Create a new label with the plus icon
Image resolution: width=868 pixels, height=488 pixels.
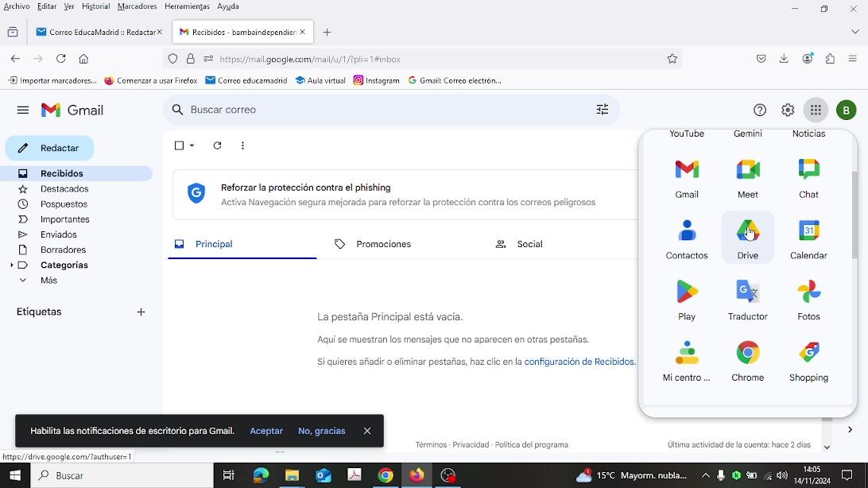[141, 312]
